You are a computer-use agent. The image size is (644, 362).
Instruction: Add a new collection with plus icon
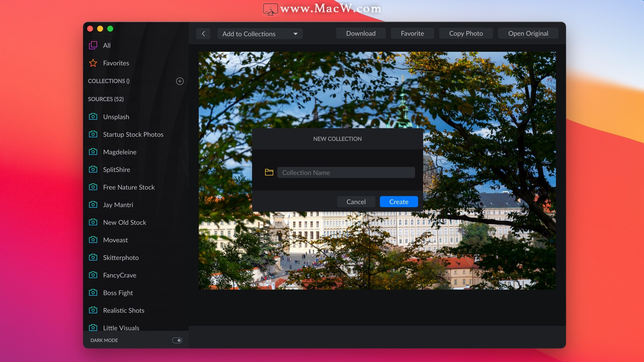(180, 81)
